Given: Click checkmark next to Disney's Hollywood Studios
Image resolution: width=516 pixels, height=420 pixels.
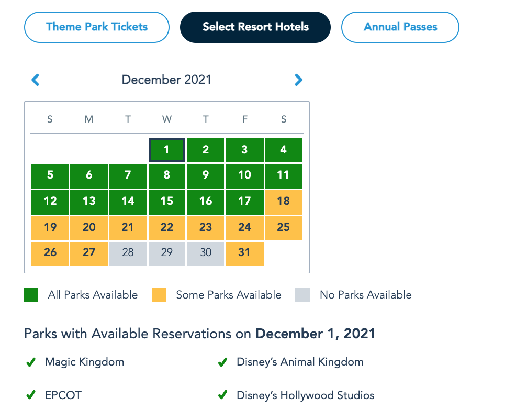Looking at the screenshot, I should coord(222,395).
